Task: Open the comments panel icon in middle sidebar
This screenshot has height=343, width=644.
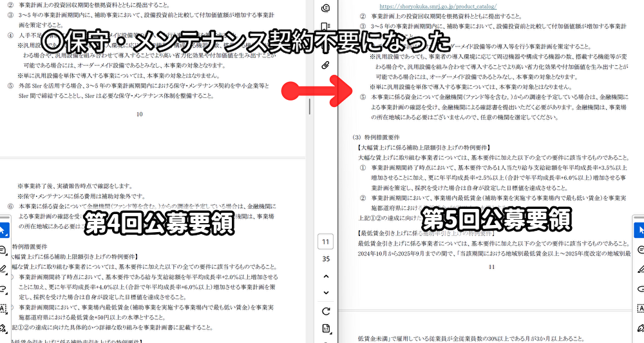Action: coord(326,8)
